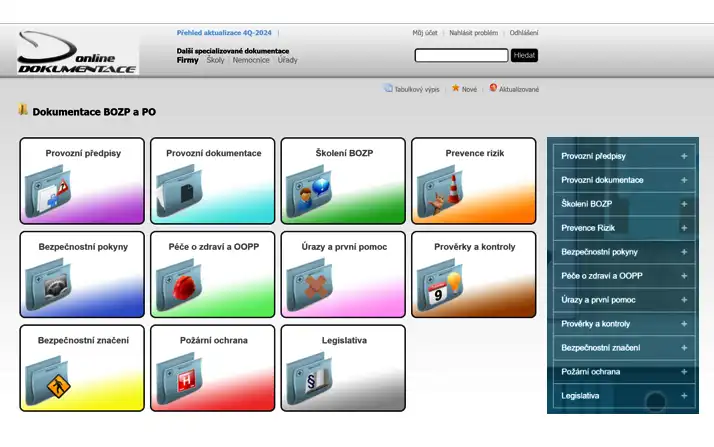Screen dimensions: 714x447
Task: Click the Školení BOZP label in the sidebar
Action: click(x=586, y=204)
